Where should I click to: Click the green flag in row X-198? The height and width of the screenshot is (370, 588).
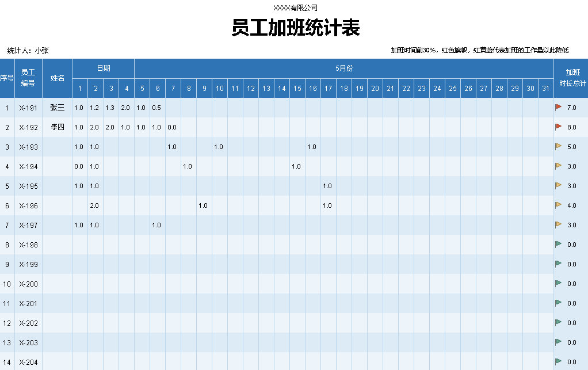click(x=558, y=244)
